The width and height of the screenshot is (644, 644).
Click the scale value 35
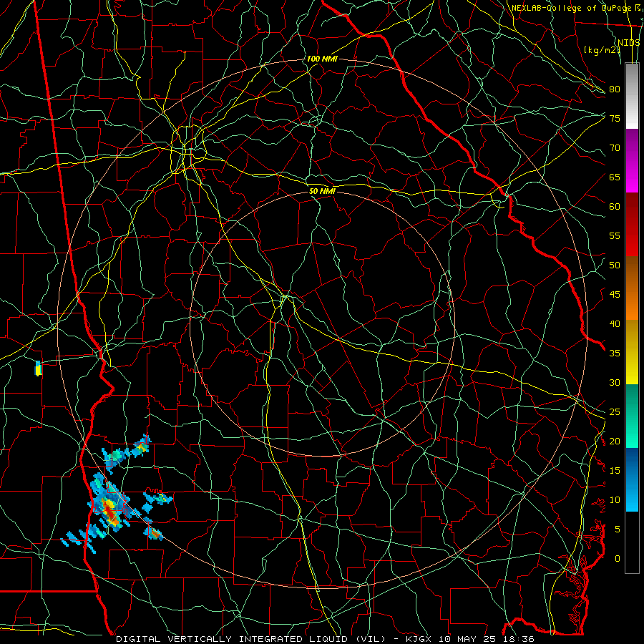pyautogui.click(x=615, y=353)
